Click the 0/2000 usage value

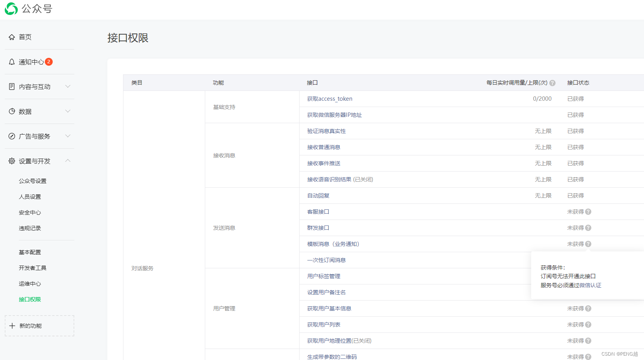[x=542, y=99]
